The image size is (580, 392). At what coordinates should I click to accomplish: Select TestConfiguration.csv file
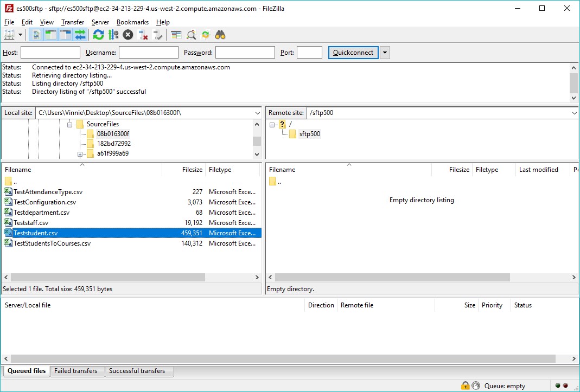point(131,202)
